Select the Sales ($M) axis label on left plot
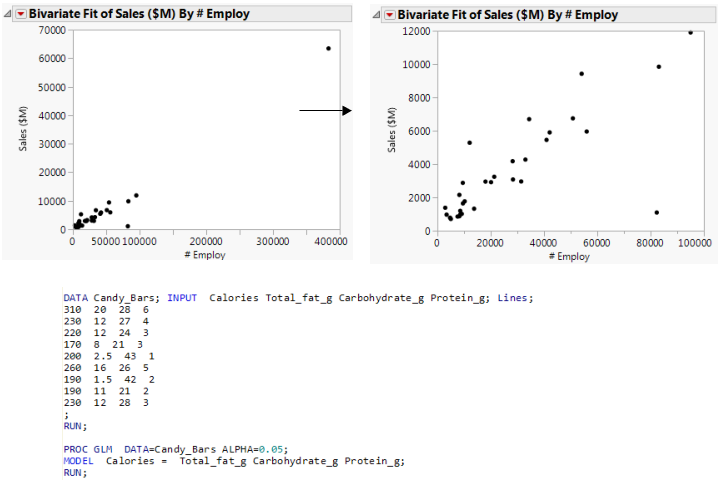The height and width of the screenshot is (482, 721). pos(22,129)
